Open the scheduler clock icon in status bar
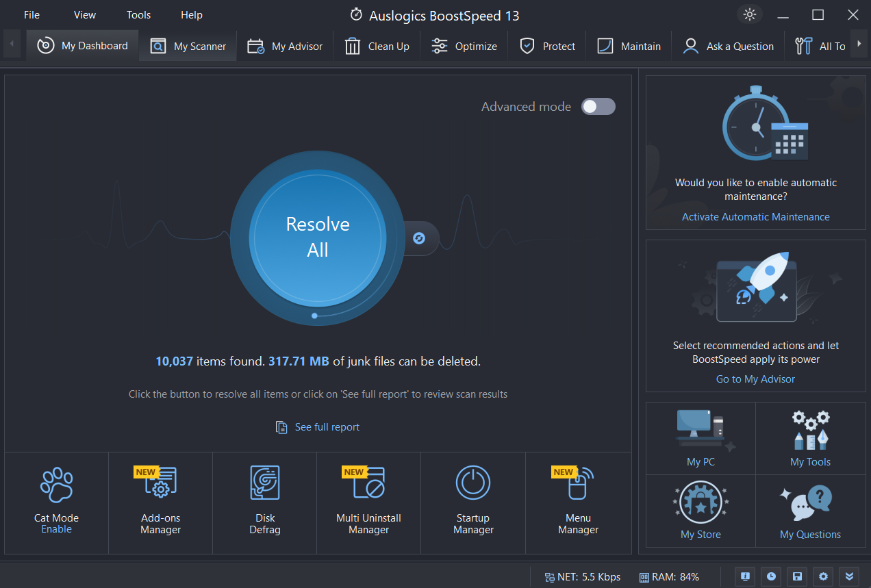 [771, 576]
